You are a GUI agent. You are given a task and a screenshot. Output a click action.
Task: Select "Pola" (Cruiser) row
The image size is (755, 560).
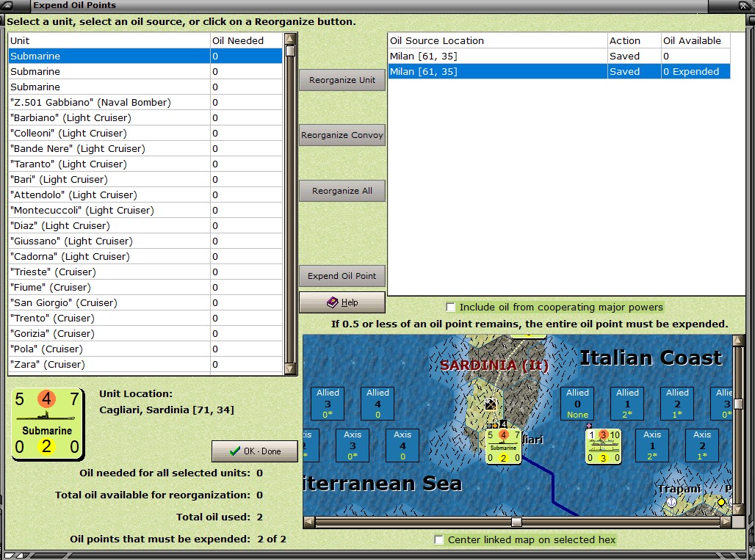pos(145,349)
